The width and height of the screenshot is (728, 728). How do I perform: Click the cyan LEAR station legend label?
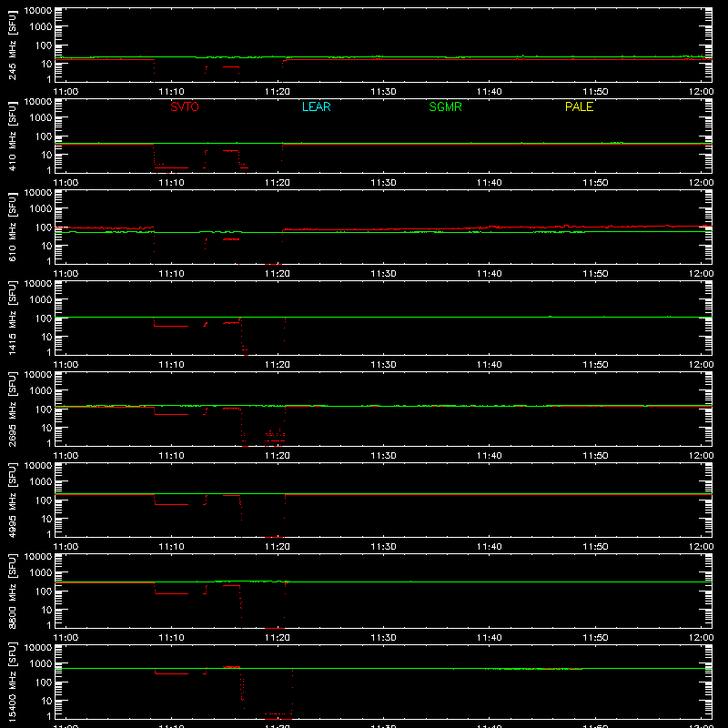click(316, 106)
